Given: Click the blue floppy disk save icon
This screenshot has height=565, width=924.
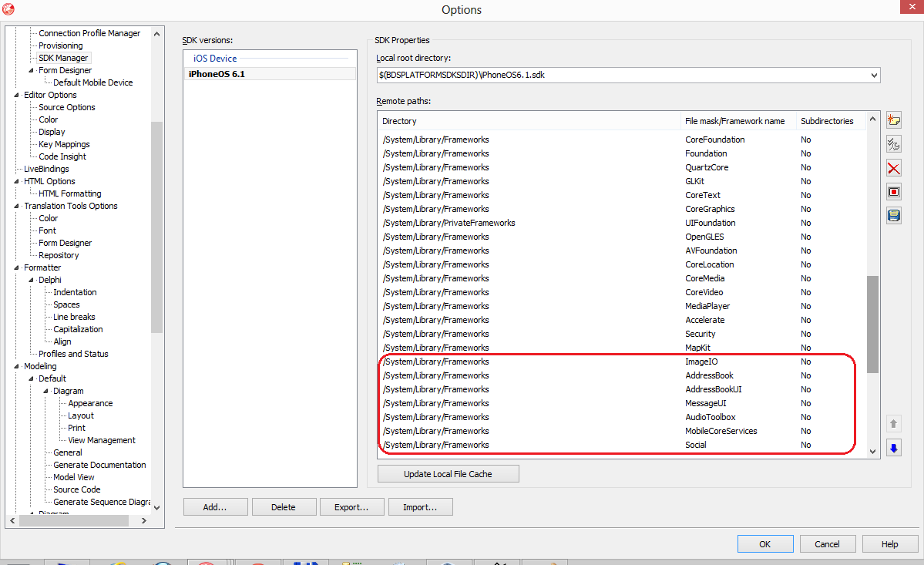Looking at the screenshot, I should (894, 216).
